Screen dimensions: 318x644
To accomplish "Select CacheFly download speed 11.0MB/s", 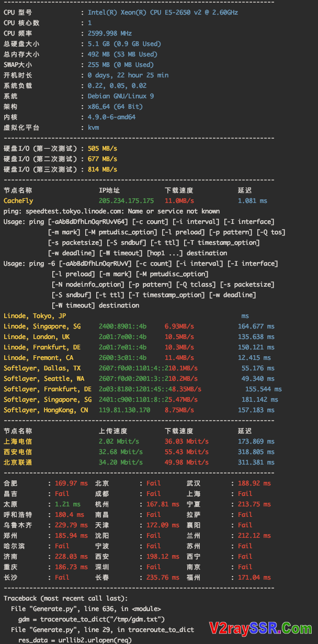I will 179,200.
